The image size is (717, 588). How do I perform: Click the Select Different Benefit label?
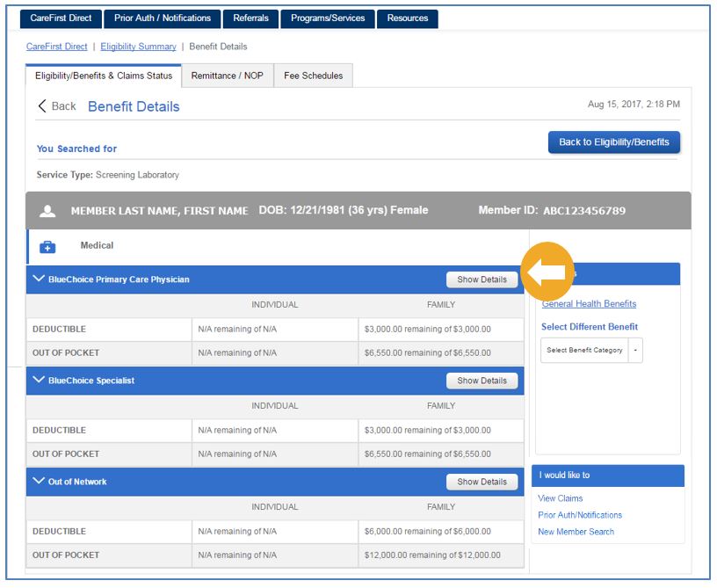click(x=590, y=326)
